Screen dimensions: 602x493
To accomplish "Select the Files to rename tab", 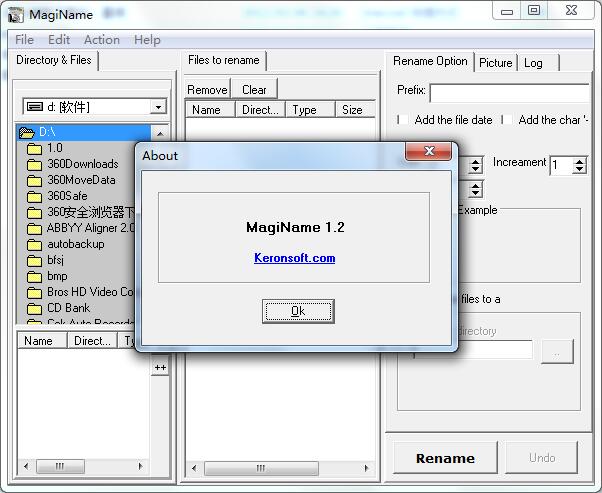I will point(224,60).
